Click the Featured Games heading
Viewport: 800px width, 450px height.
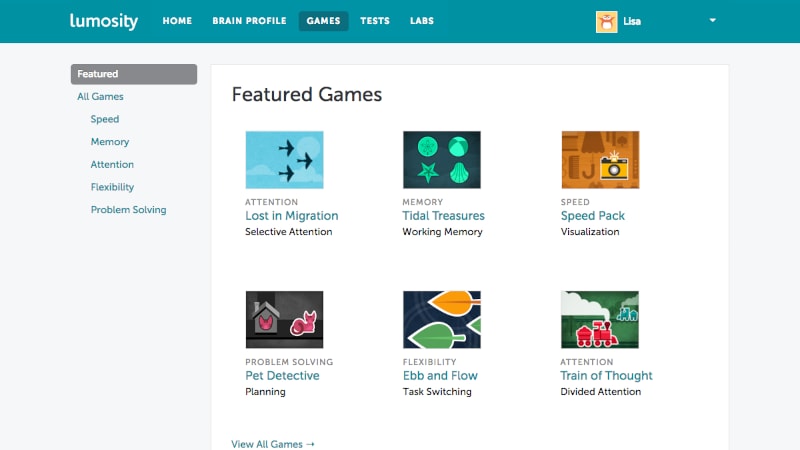click(x=307, y=95)
